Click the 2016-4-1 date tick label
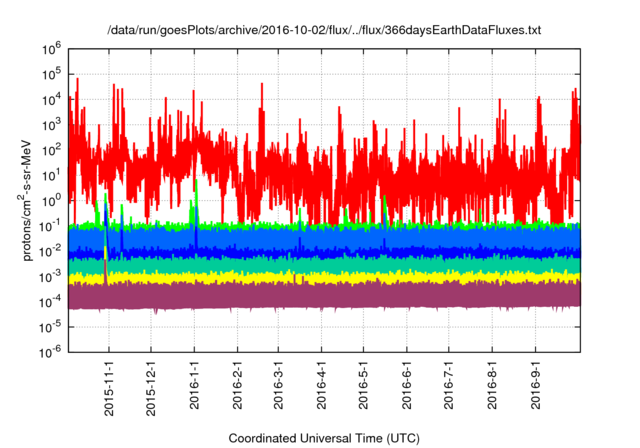 [x=321, y=385]
